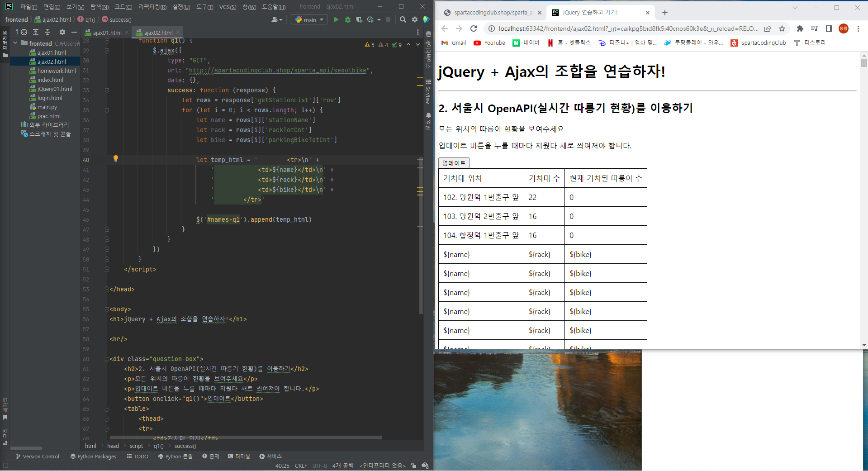Click script in the breadcrumb bar
This screenshot has height=471, width=868.
[x=136, y=446]
